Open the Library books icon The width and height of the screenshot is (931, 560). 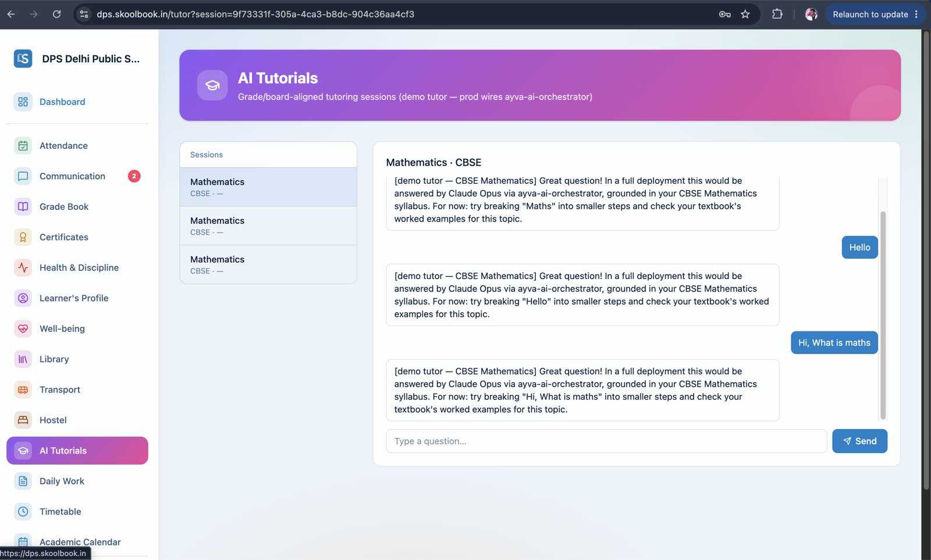click(23, 359)
